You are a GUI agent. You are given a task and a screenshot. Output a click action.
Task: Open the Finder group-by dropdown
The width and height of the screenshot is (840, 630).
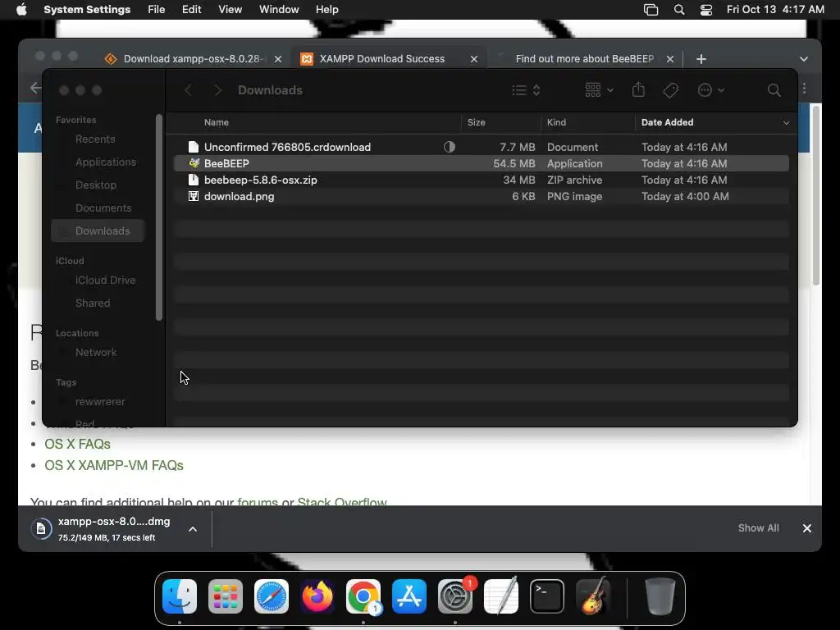[x=599, y=90]
